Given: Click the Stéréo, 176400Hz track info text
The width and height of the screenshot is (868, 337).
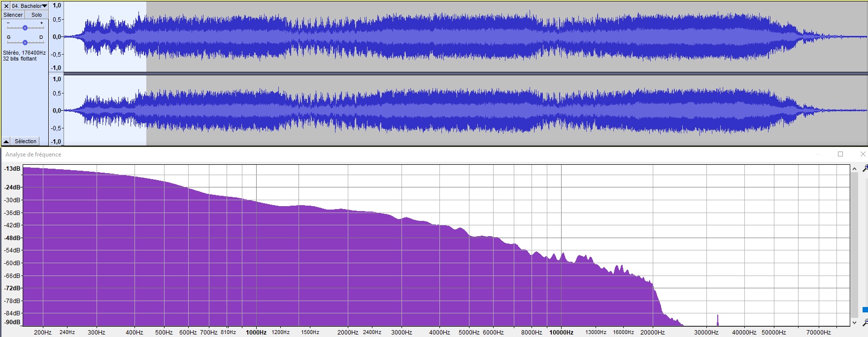Looking at the screenshot, I should click(24, 53).
